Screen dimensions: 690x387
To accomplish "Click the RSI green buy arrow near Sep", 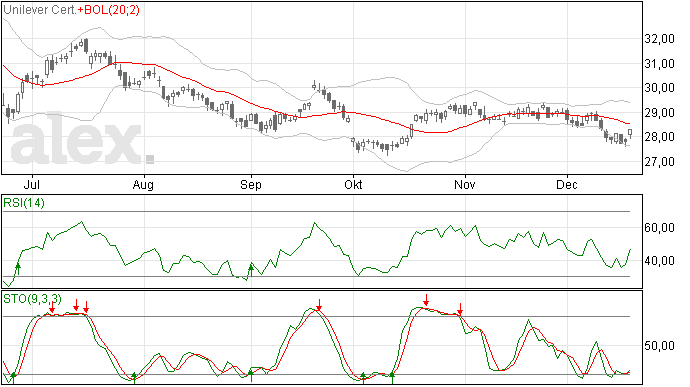I will (x=251, y=269).
